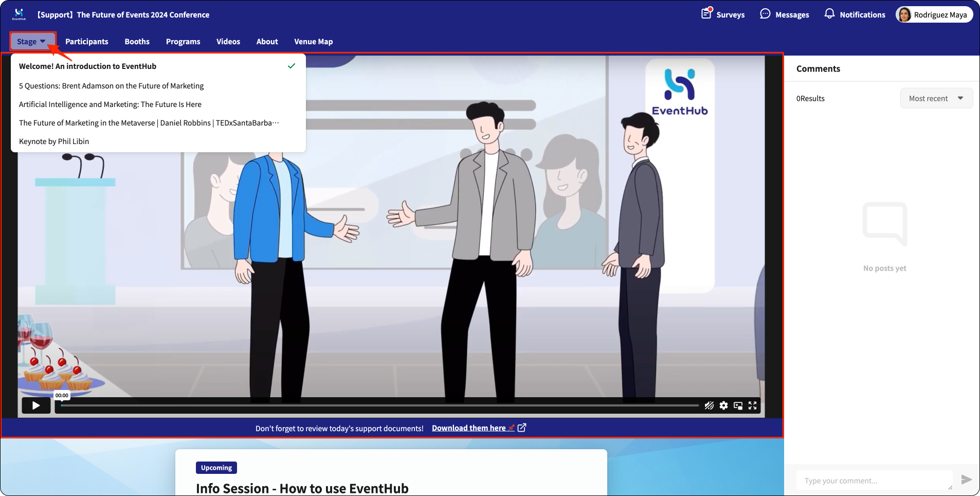Screen dimensions: 980x496
Task: Open Surveys clipboard icon
Action: coord(706,13)
